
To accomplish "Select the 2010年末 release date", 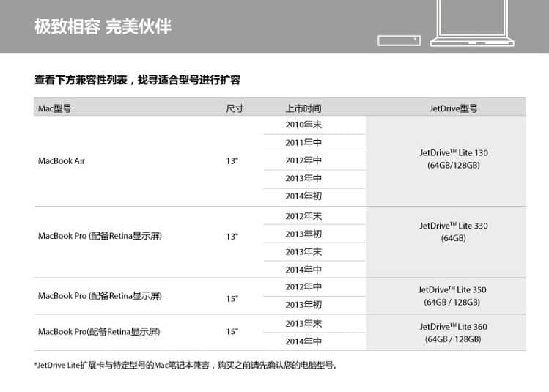I will pyautogui.click(x=303, y=125).
